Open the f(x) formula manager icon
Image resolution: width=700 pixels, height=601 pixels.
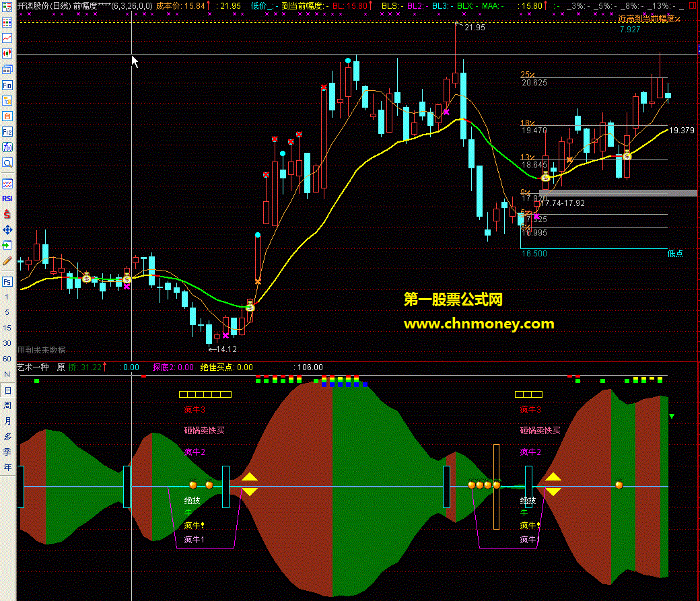click(7, 147)
